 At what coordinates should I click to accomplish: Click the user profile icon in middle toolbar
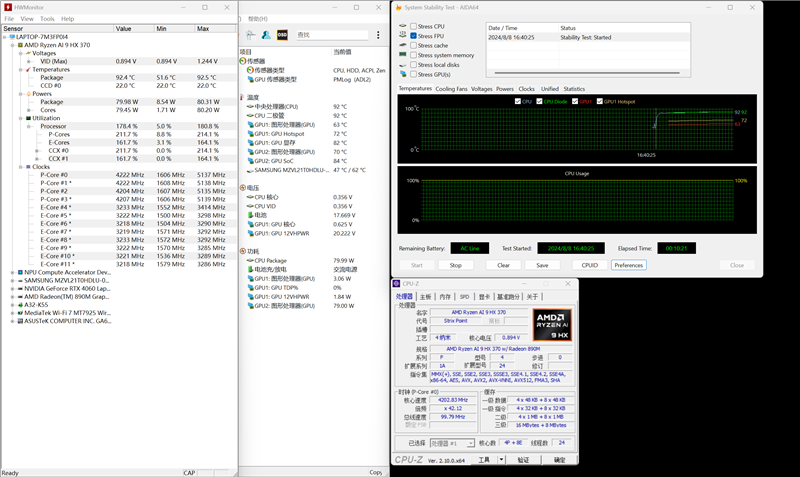point(266,35)
